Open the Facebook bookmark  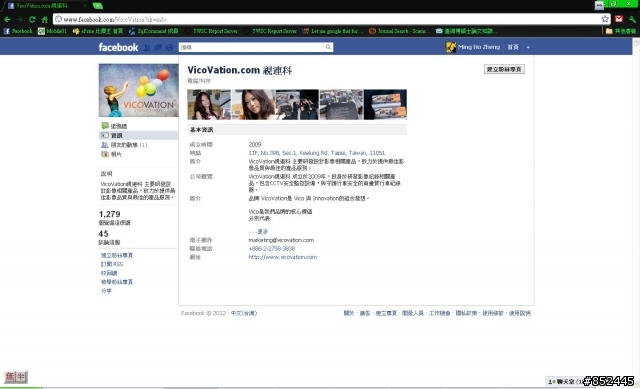(18, 31)
